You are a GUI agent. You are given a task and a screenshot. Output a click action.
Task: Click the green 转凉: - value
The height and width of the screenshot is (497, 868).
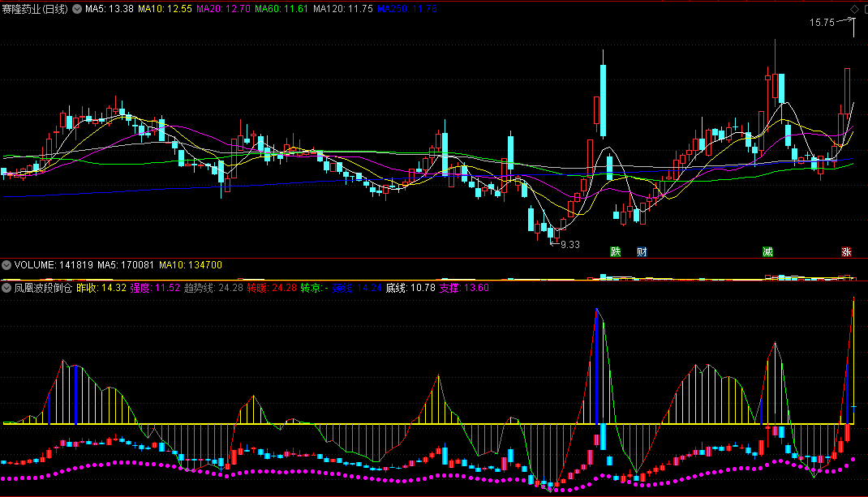click(315, 288)
